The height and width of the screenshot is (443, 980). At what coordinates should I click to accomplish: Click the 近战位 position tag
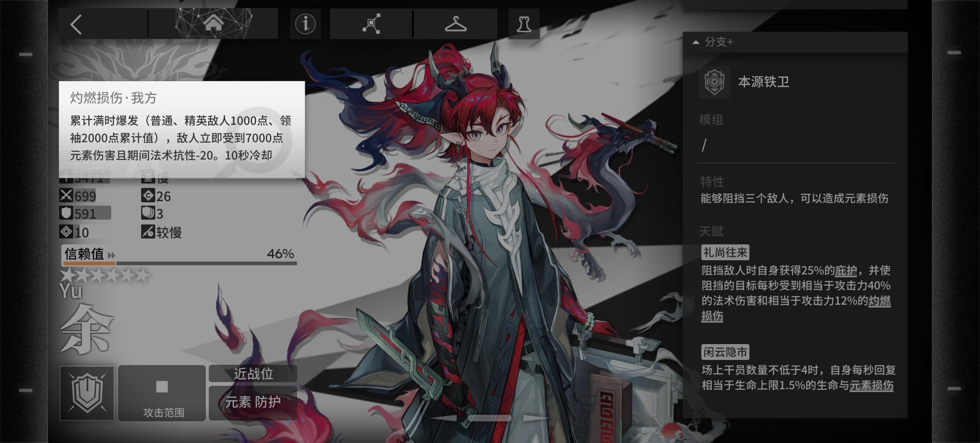pos(253,374)
